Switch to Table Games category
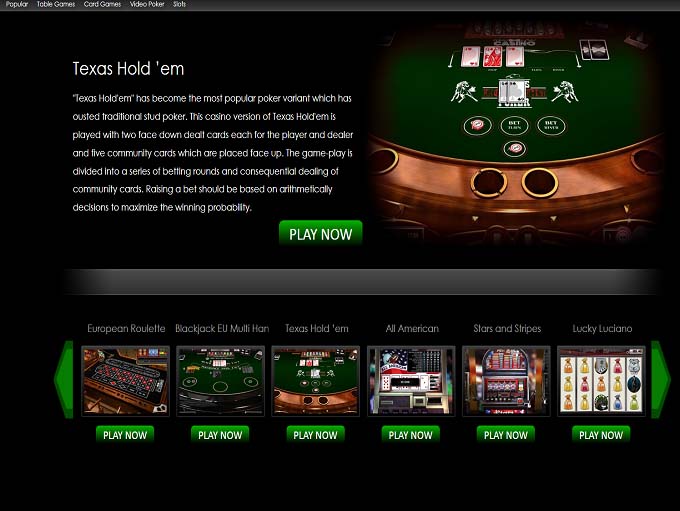The height and width of the screenshot is (511, 680). click(x=56, y=4)
